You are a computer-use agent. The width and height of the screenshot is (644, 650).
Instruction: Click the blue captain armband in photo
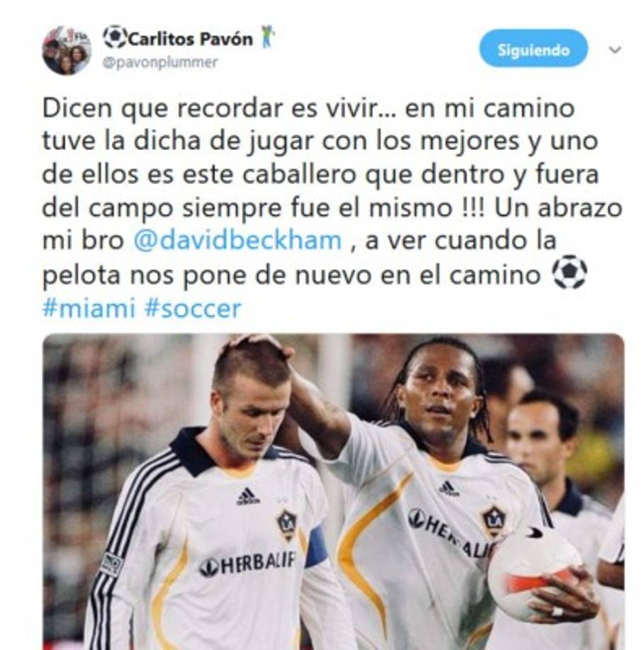click(x=316, y=546)
